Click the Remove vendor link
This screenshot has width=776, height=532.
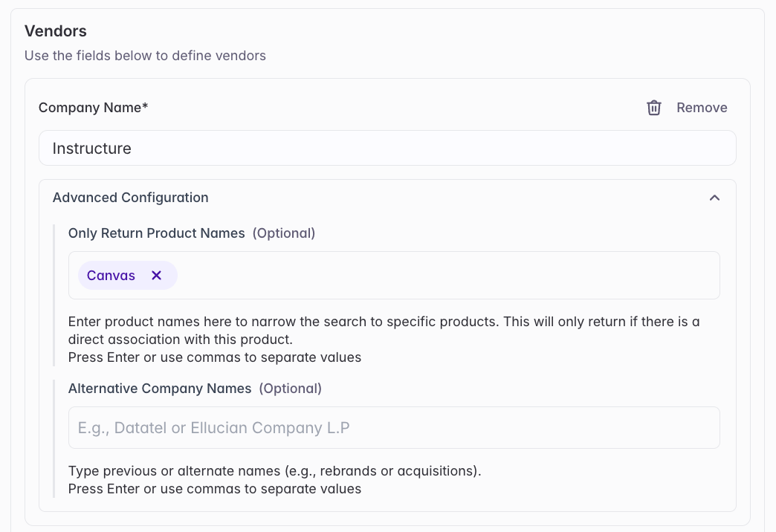coord(701,108)
